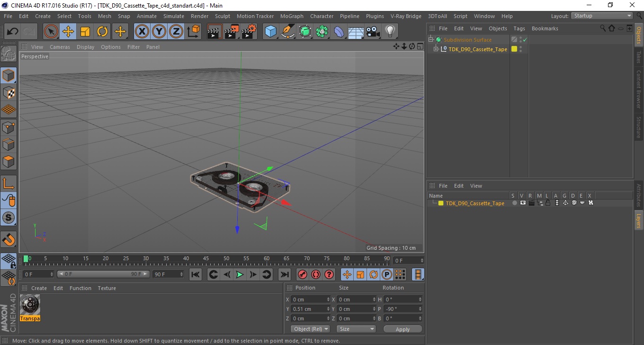Click the Apply button

pos(402,329)
